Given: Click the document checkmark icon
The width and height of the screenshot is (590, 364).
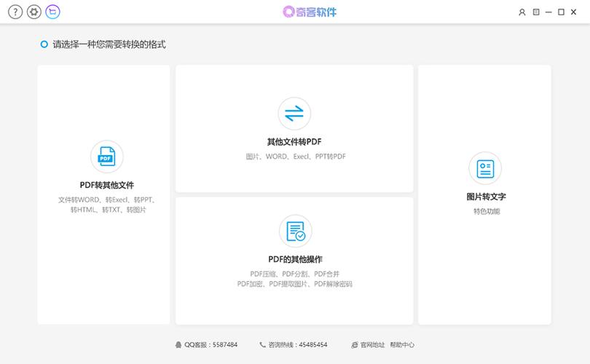Looking at the screenshot, I should point(296,231).
